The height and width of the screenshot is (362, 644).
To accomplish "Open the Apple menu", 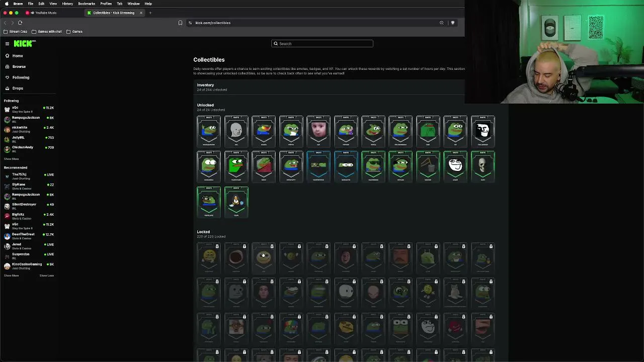I will click(x=7, y=4).
